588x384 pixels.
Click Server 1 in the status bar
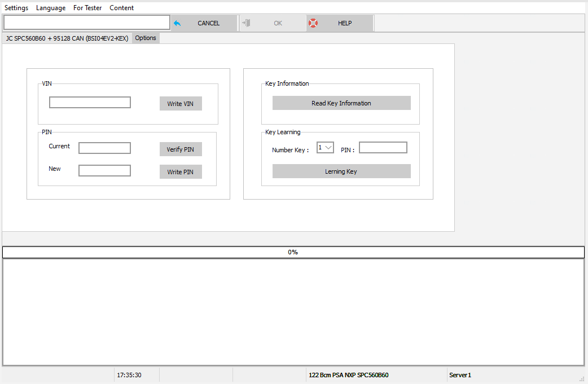[459, 374]
